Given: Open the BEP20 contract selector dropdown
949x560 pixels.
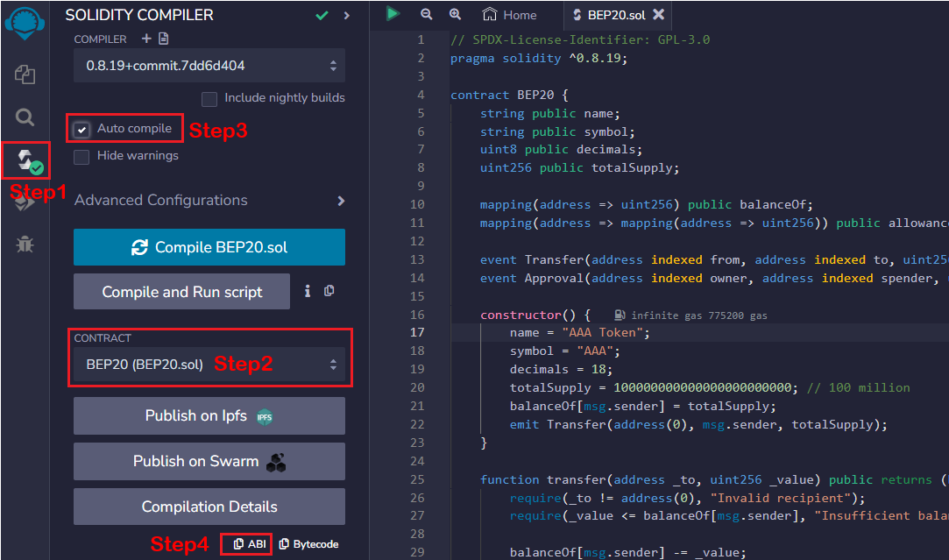Looking at the screenshot, I should coord(209,365).
